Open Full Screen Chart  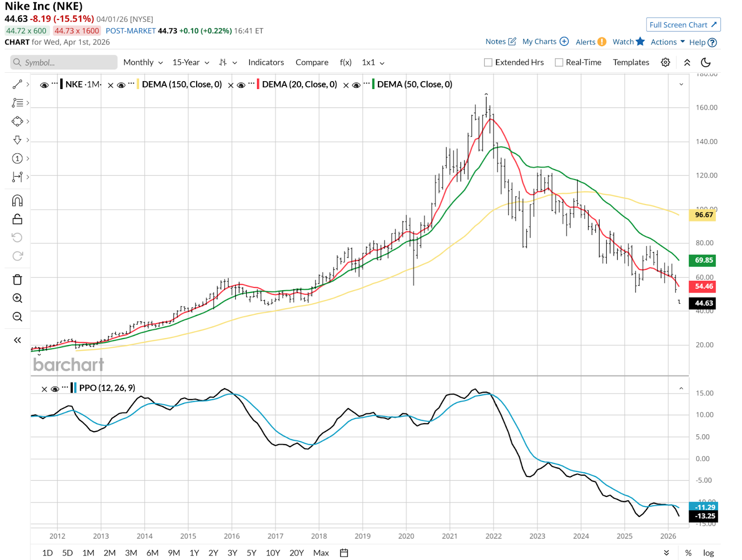coord(683,25)
